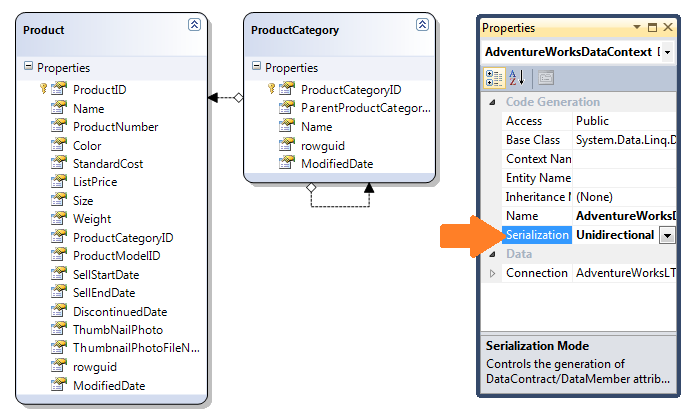Select the Serialization property row label

pyautogui.click(x=537, y=235)
